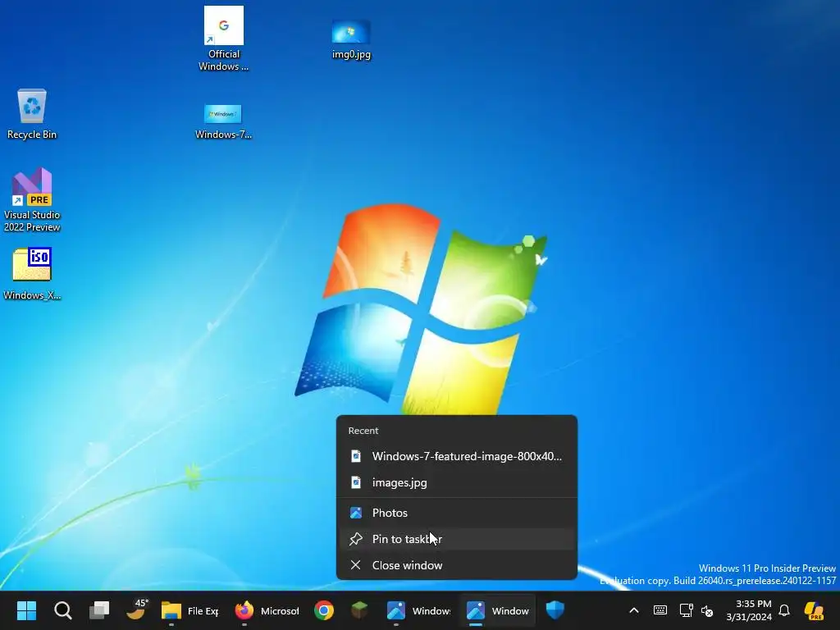
Task: Open taskbar Search
Action: coord(62,610)
